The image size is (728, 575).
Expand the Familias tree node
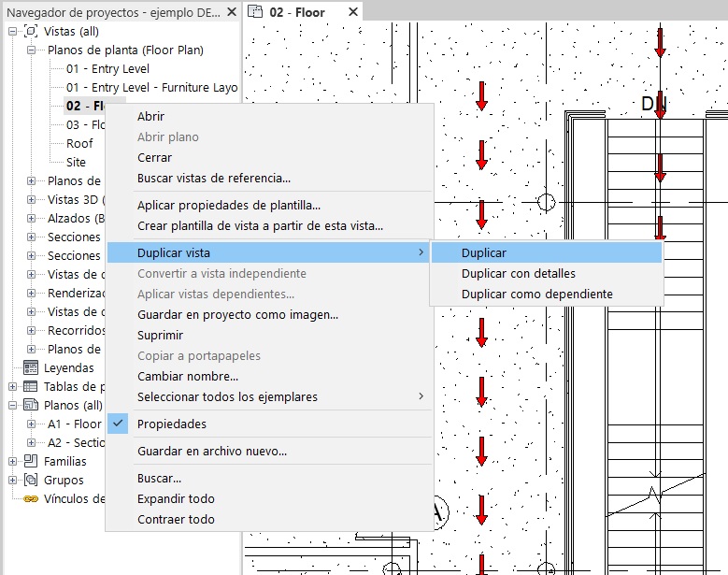[x=12, y=462]
